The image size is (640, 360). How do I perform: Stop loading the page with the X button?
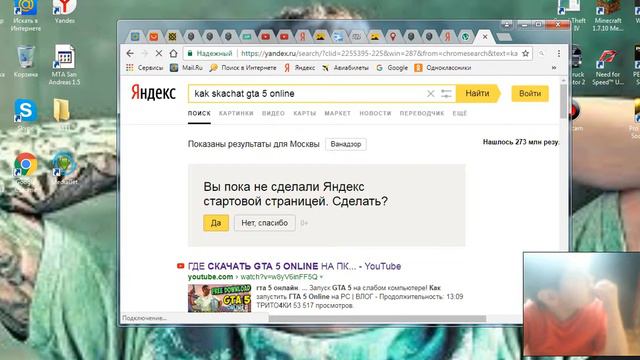pyautogui.click(x=159, y=53)
